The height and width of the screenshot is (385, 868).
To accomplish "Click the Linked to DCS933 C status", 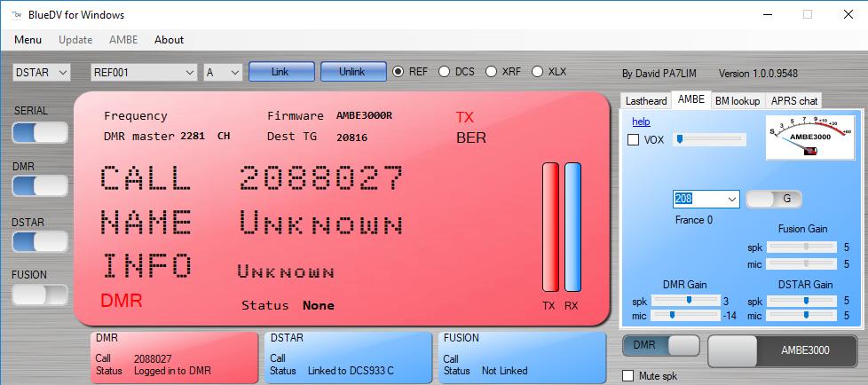I will tap(351, 371).
